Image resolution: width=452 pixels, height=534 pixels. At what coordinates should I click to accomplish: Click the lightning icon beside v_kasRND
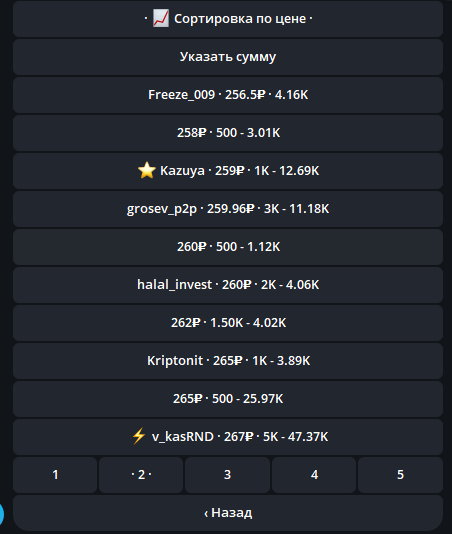point(139,436)
